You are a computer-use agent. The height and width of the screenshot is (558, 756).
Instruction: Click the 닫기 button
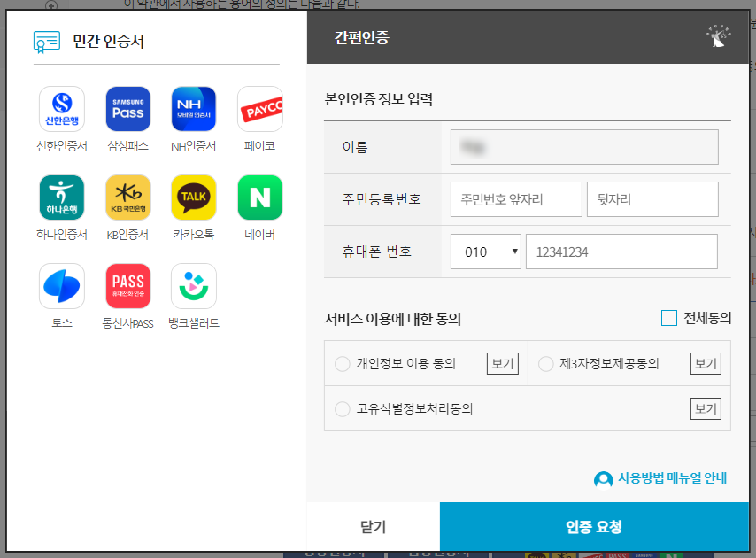click(374, 527)
